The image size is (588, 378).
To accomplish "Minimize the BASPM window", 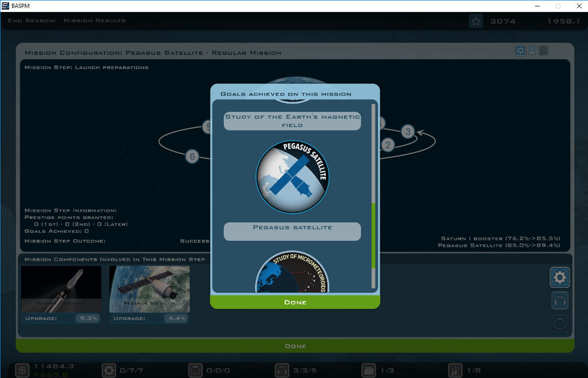I will click(x=537, y=6).
